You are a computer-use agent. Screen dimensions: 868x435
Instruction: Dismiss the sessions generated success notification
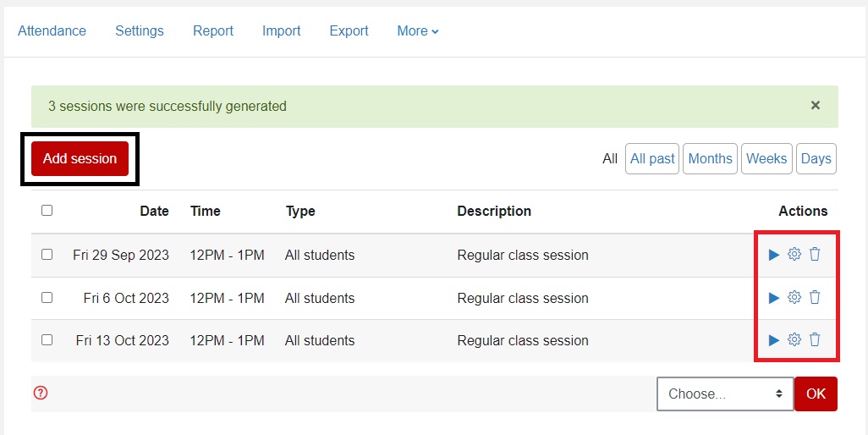[816, 105]
